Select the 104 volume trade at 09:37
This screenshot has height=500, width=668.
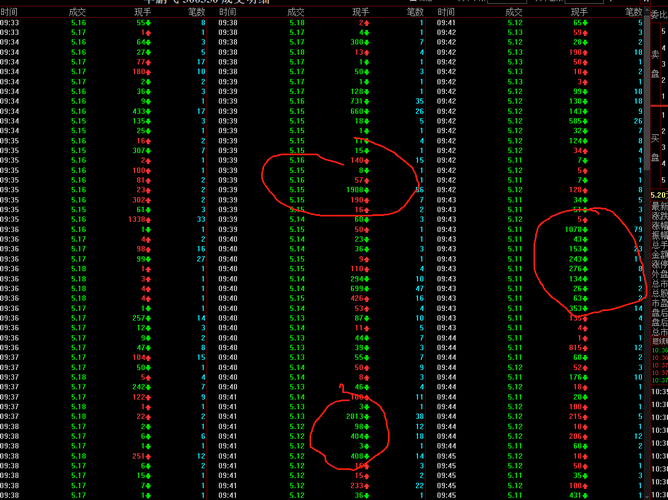click(142, 357)
